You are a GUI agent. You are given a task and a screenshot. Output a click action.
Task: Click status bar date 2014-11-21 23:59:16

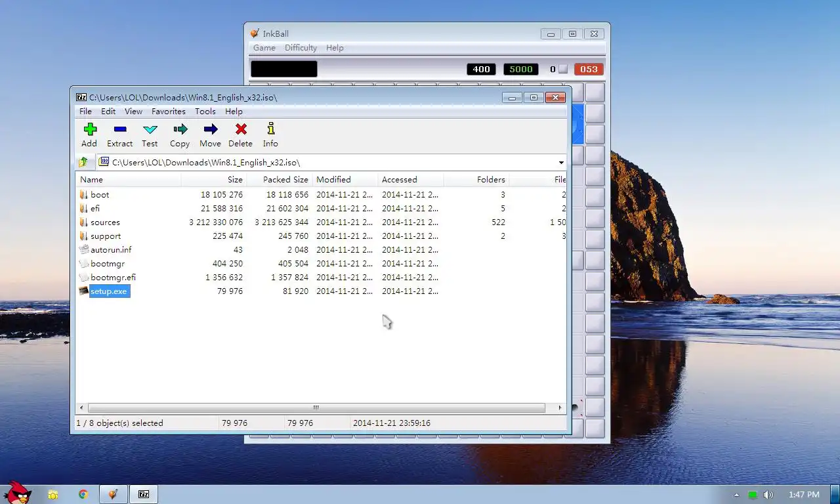coord(392,423)
